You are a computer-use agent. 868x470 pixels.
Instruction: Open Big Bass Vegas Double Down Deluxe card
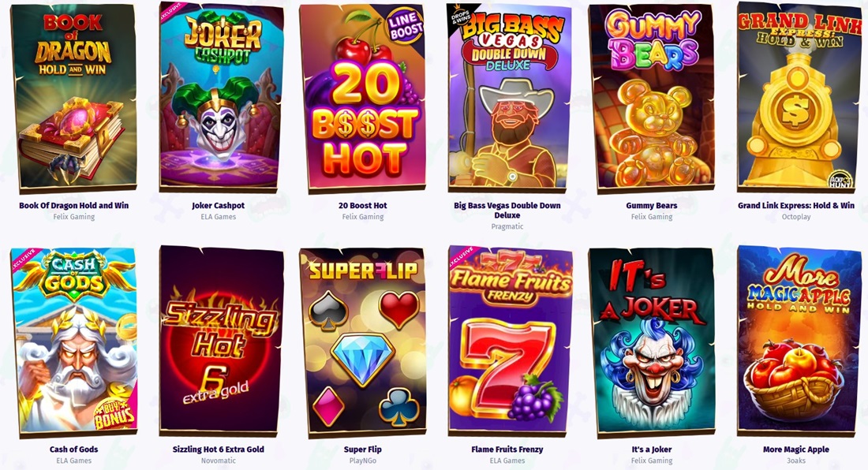point(507,98)
